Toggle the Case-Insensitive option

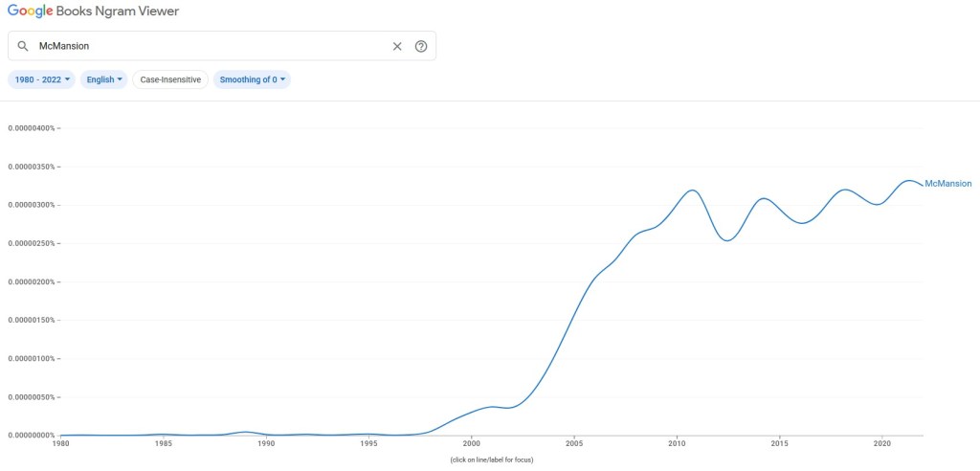point(170,79)
